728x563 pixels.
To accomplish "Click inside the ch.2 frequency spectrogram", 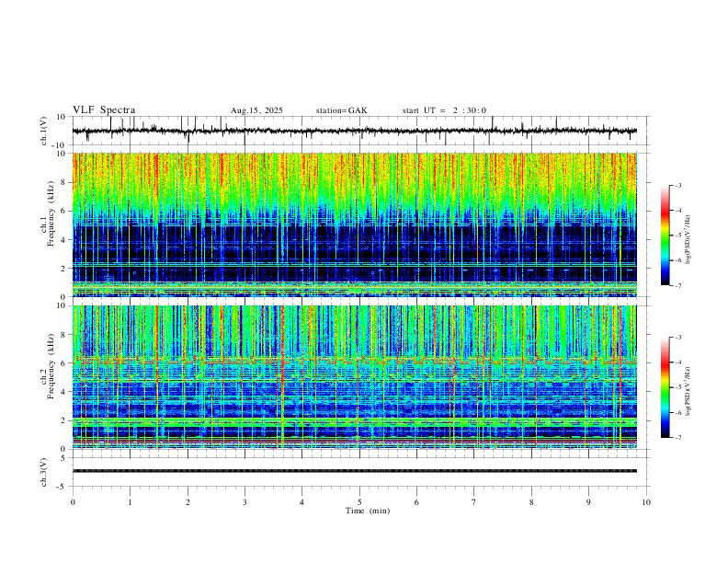I will click(355, 377).
